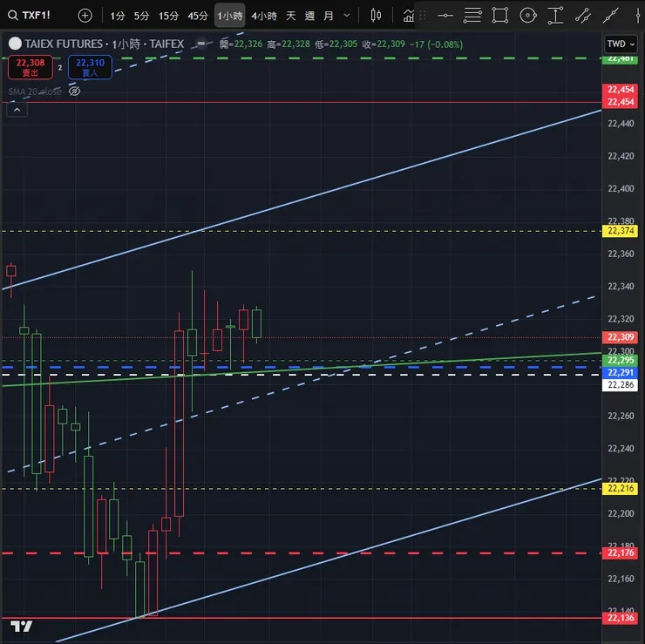Switch to the 5分 timeframe
This screenshot has height=644, width=645.
pos(141,16)
